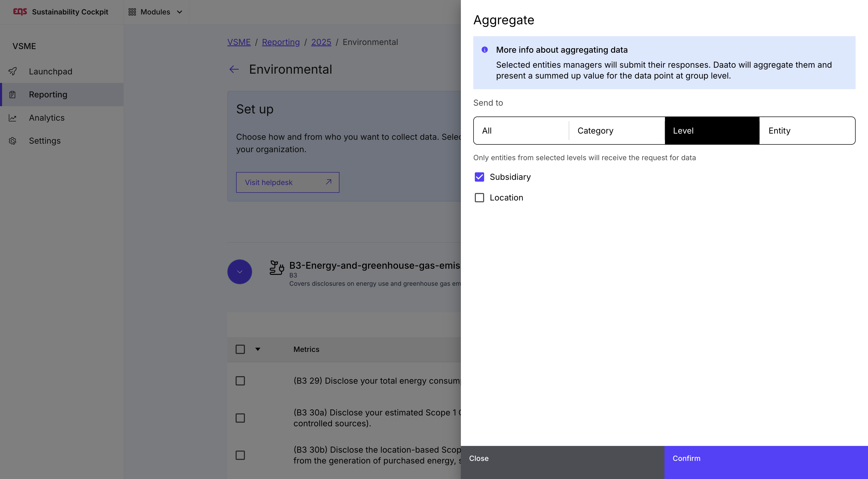This screenshot has height=479, width=868.
Task: Uncheck the Subsidiary checkbox
Action: [479, 177]
